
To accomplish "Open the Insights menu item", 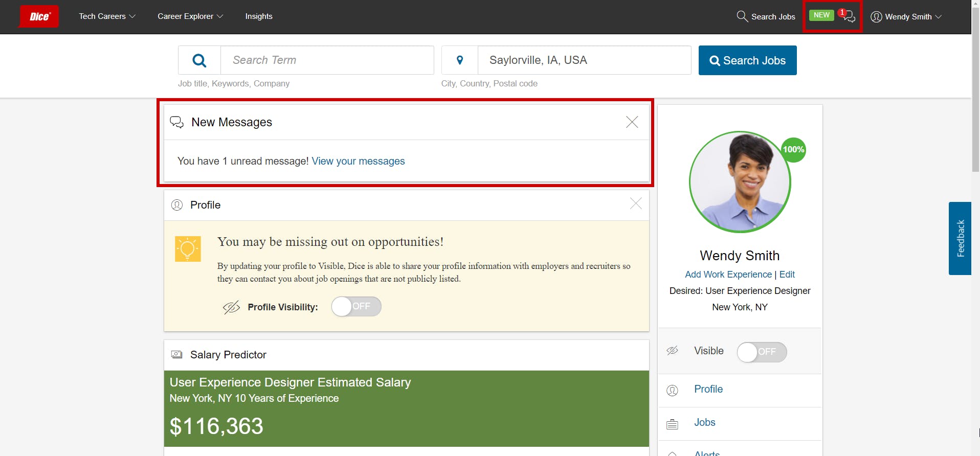I will 259,16.
